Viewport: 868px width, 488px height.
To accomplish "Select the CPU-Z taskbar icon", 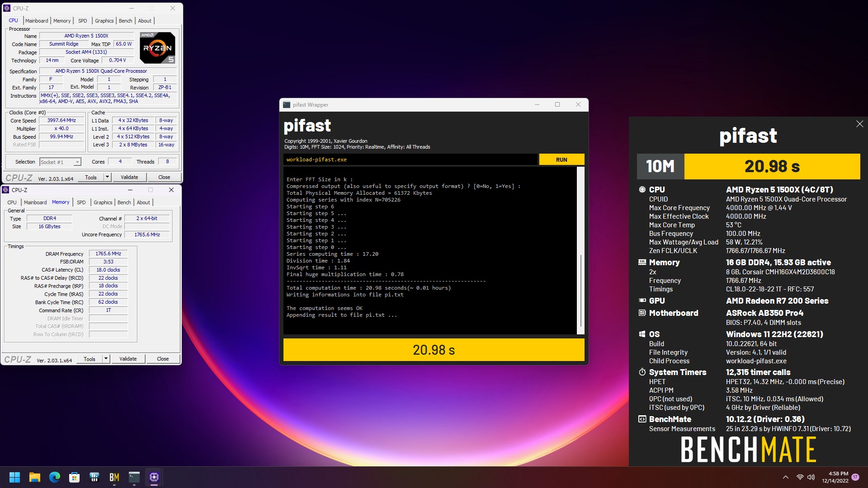I will click(x=154, y=477).
